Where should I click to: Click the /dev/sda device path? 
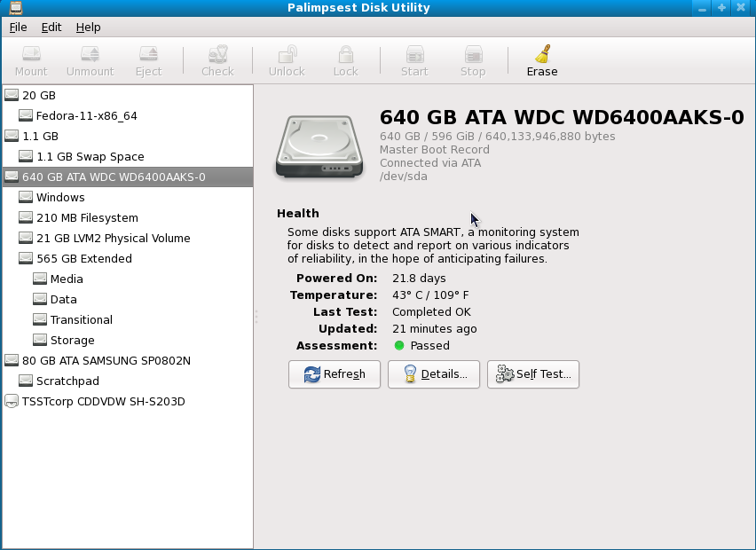point(404,177)
